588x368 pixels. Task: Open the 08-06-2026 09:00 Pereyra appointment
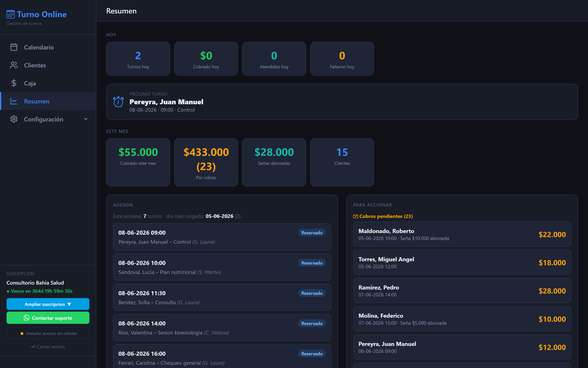click(222, 237)
